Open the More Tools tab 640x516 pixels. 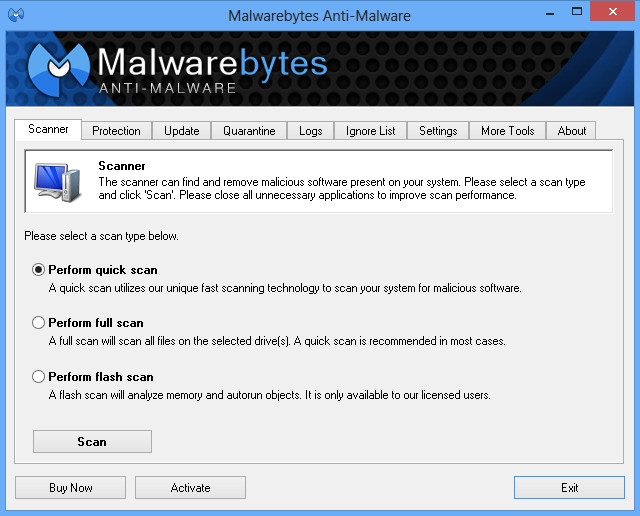[x=507, y=131]
